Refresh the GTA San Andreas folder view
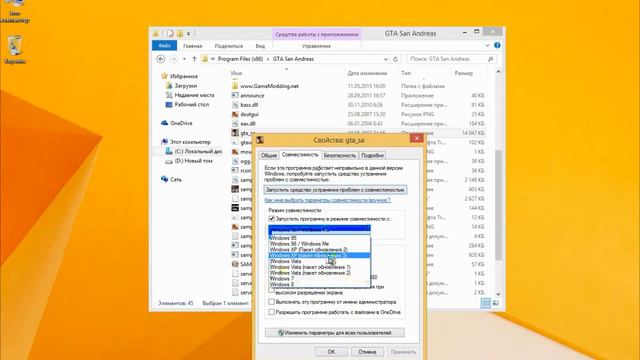The height and width of the screenshot is (360, 640). coord(395,59)
